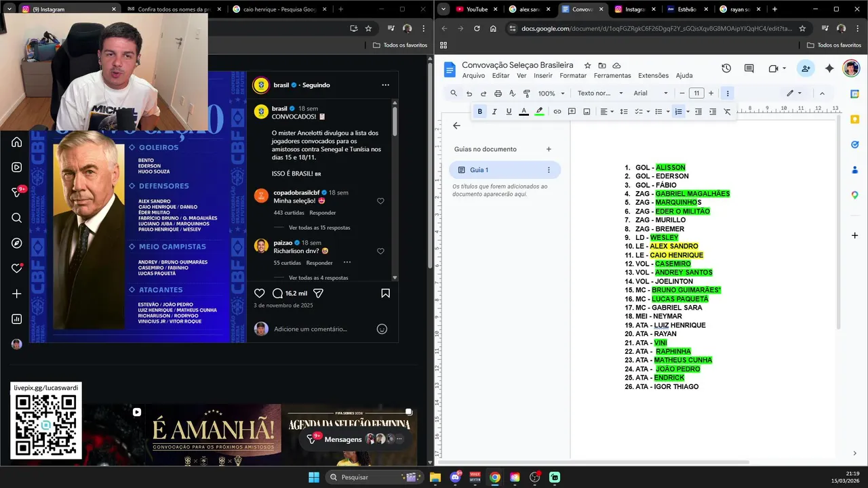Viewport: 868px width, 488px height.
Task: Open line and paragraph spacing options
Action: click(624, 112)
